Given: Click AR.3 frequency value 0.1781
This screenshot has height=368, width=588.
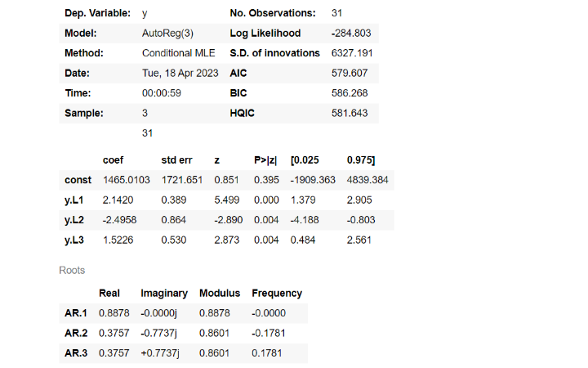Looking at the screenshot, I should pyautogui.click(x=266, y=353).
